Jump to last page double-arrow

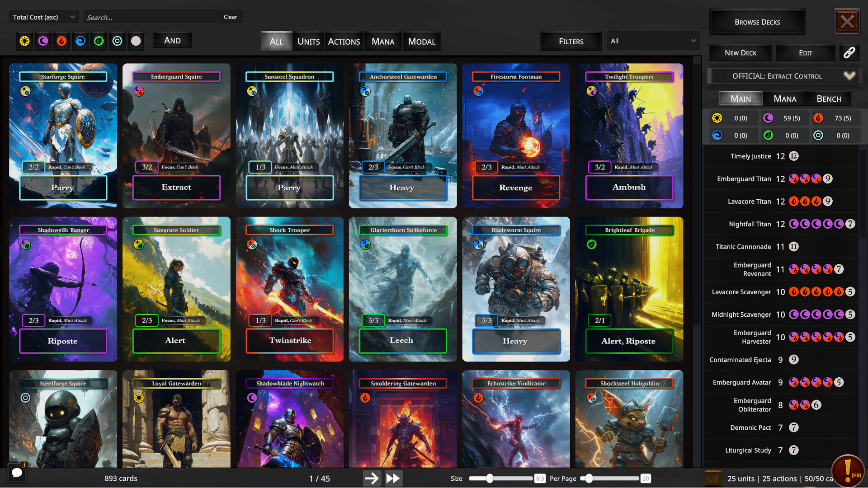[393, 478]
